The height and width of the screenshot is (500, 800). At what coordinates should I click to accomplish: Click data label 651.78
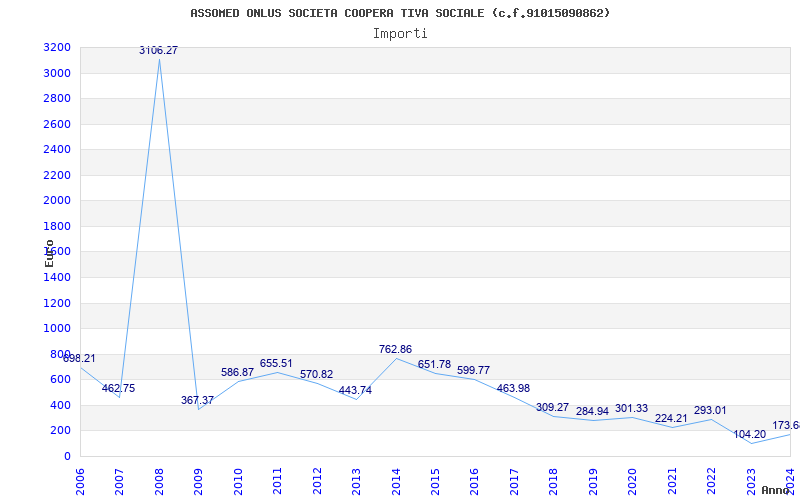pyautogui.click(x=434, y=364)
